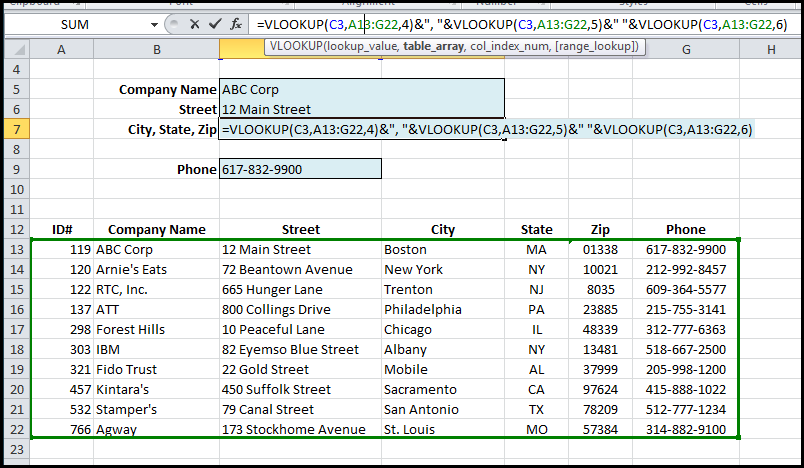Image resolution: width=804 pixels, height=468 pixels.
Task: Cancel the formula entry with the X icon
Action: pyautogui.click(x=194, y=24)
